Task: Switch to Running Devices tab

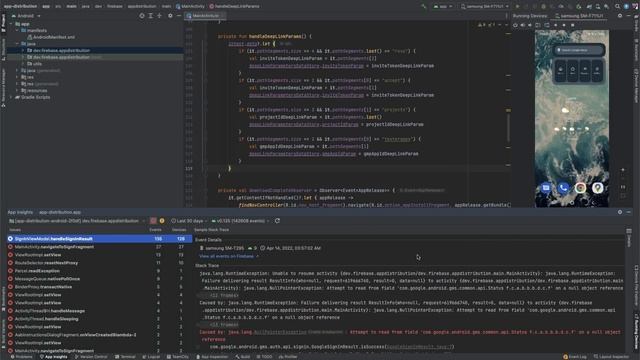Action: pos(530,16)
